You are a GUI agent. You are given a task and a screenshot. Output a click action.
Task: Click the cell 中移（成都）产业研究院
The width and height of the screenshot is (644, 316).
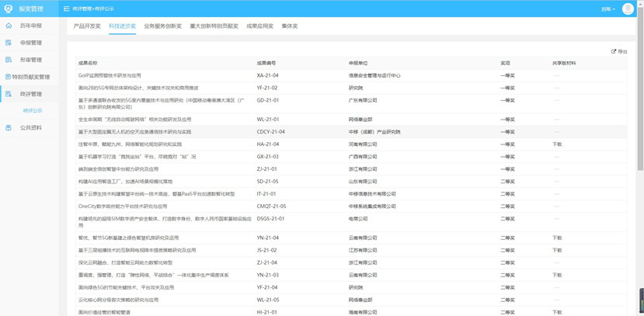[374, 132]
